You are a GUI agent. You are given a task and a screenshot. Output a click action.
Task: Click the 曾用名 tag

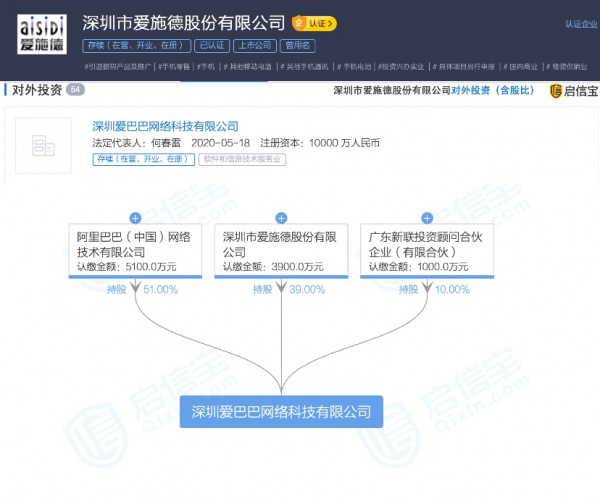click(x=298, y=46)
